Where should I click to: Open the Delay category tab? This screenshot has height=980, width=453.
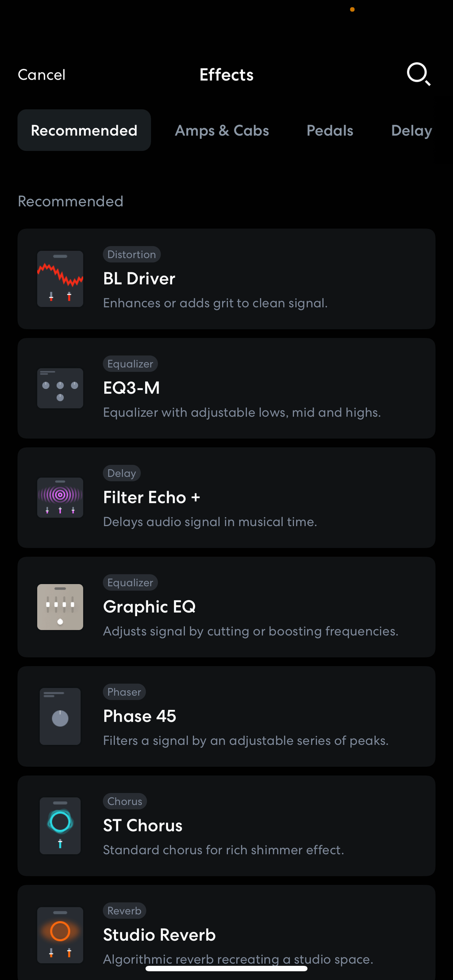[411, 130]
